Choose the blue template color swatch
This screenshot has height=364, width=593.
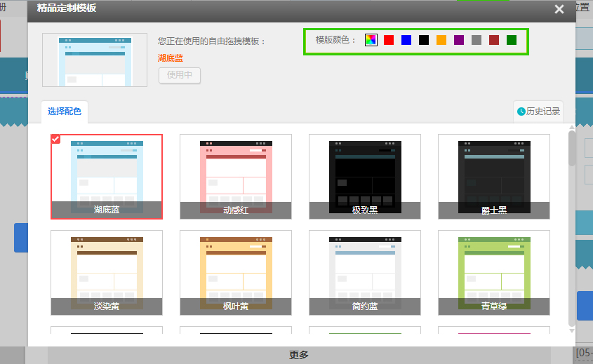[406, 40]
